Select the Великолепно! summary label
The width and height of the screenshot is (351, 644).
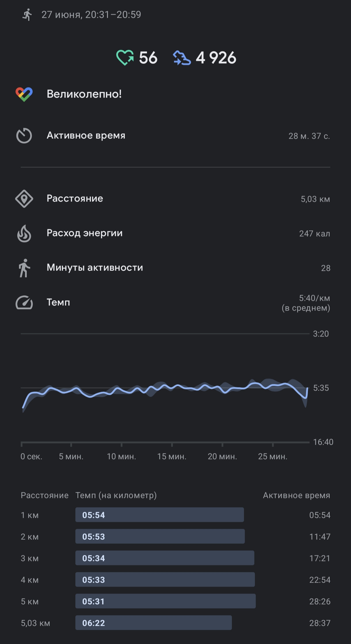click(x=84, y=94)
